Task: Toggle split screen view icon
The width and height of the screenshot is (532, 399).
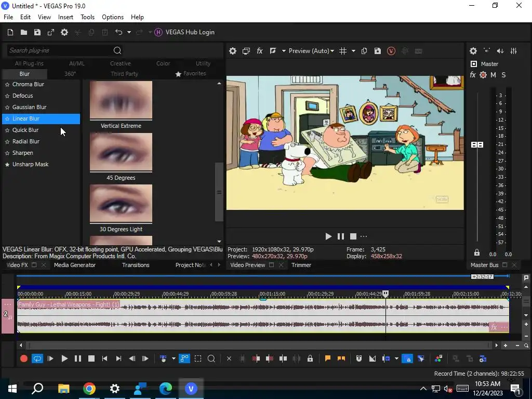Action: [273, 51]
